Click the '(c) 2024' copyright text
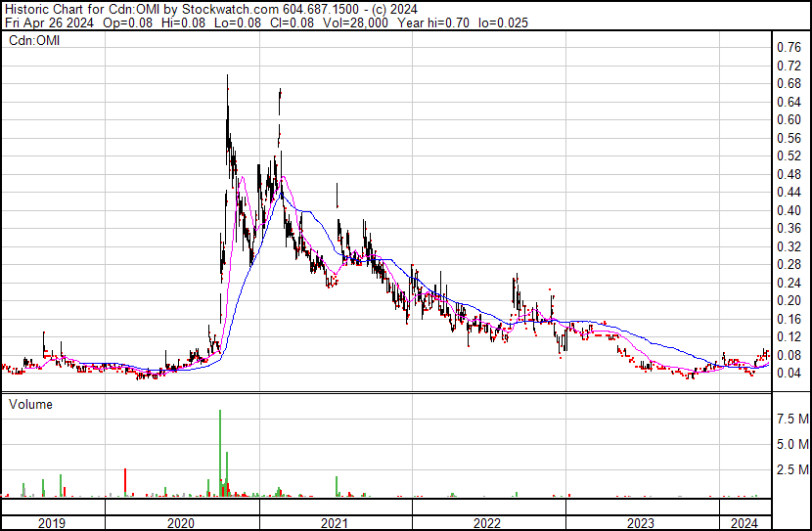812x531 pixels. (395, 10)
